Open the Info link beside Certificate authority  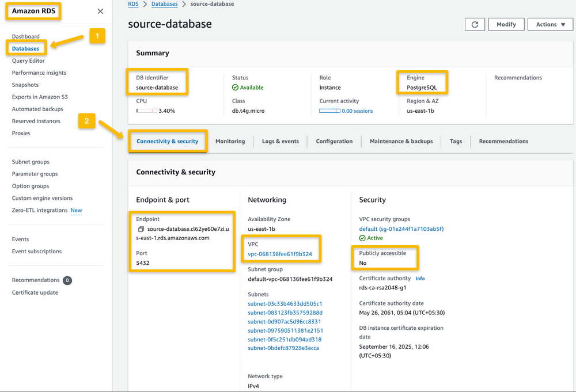point(420,278)
